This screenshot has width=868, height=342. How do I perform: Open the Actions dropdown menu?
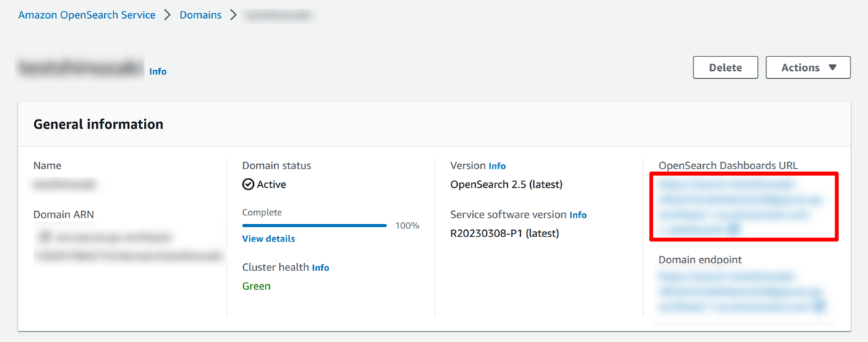[x=808, y=67]
